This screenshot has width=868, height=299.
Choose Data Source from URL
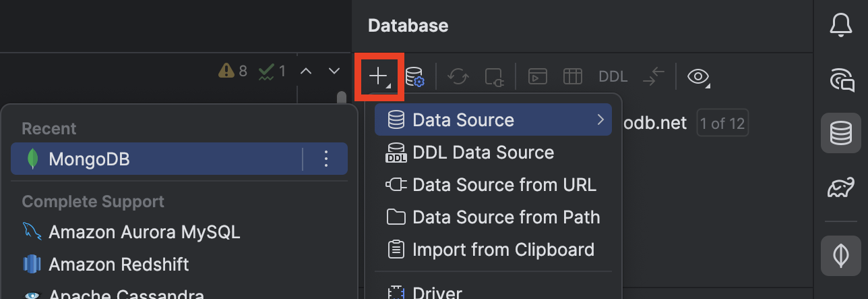coord(493,185)
